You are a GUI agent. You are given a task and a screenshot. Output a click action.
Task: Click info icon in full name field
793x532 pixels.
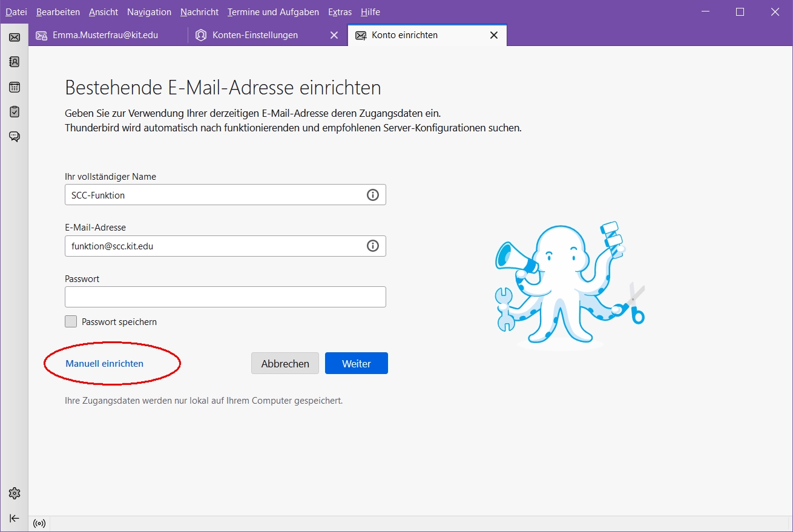373,195
